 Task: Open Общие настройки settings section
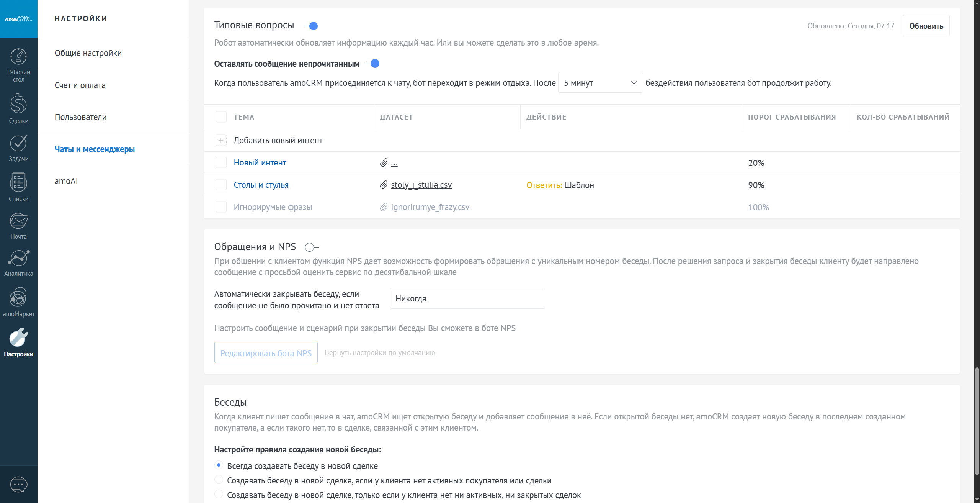coord(88,53)
